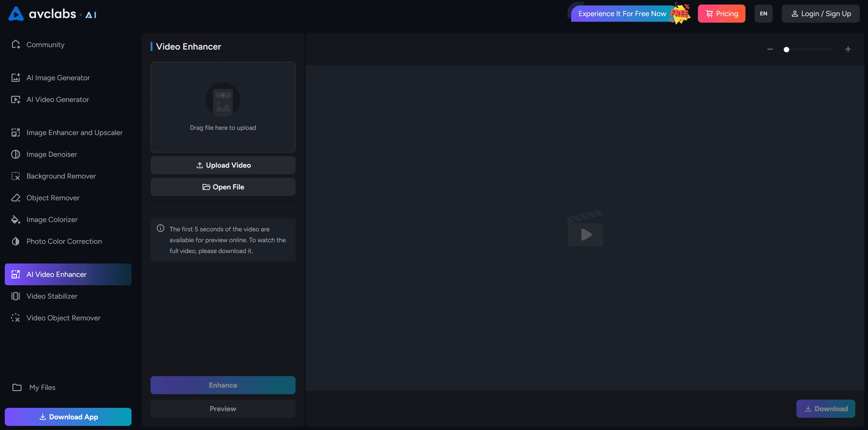This screenshot has width=868, height=430.
Task: Click the Object Remover eraser icon
Action: (x=16, y=198)
